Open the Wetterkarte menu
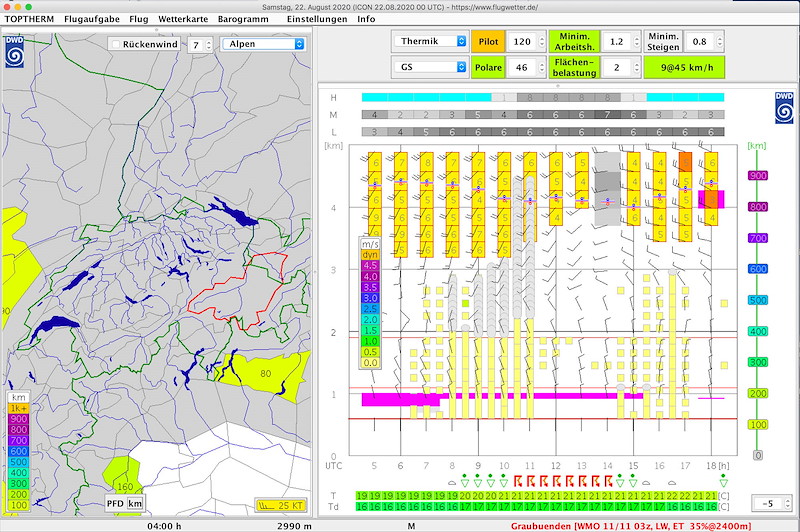 [185, 19]
